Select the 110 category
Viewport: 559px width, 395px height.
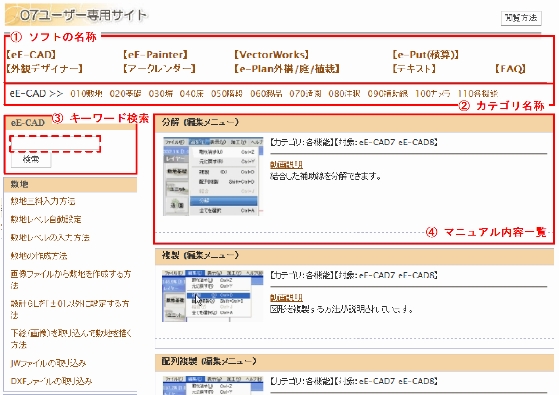coord(478,94)
